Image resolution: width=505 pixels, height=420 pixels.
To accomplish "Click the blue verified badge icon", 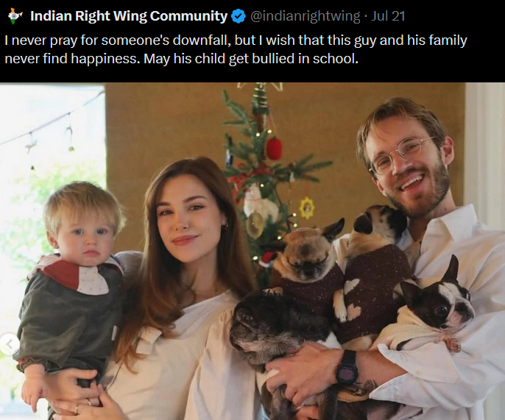I will click(239, 16).
